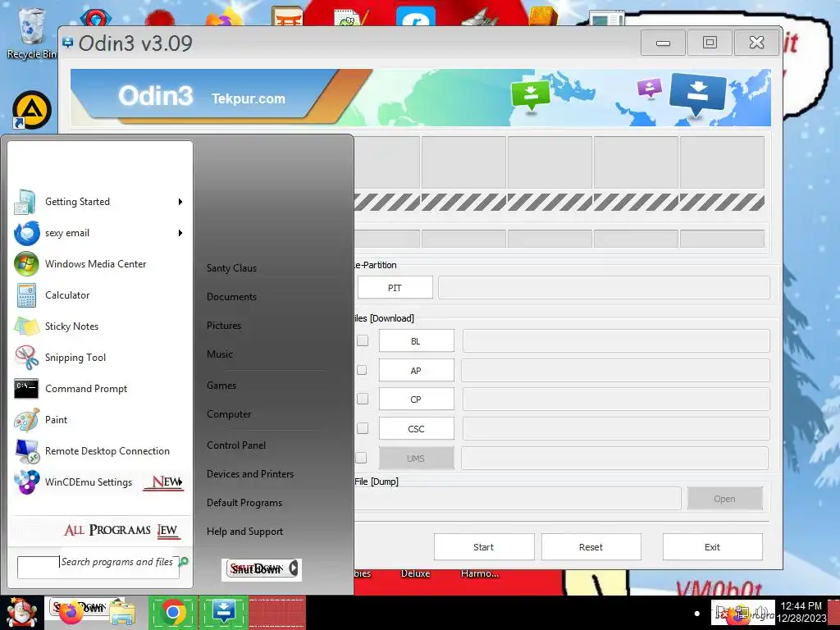Enable the BL file checkbox

(x=363, y=340)
